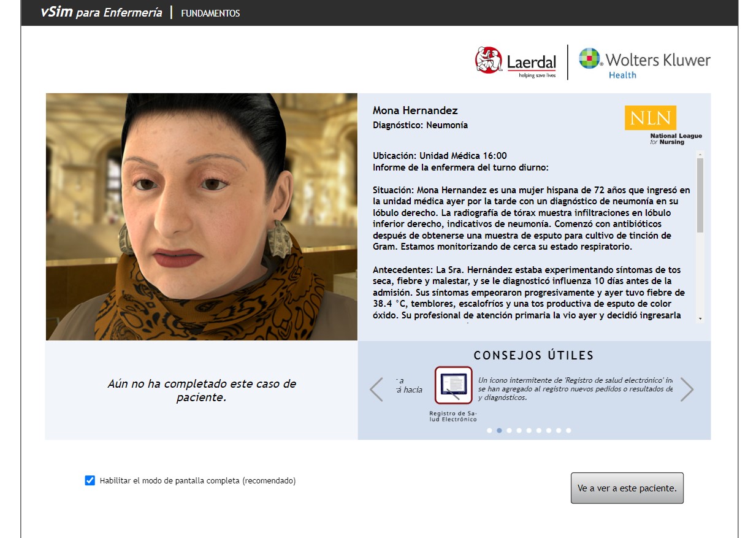Viewport: 756px width, 538px height.
Task: Show the next helpful tip with right arrow
Action: point(687,389)
